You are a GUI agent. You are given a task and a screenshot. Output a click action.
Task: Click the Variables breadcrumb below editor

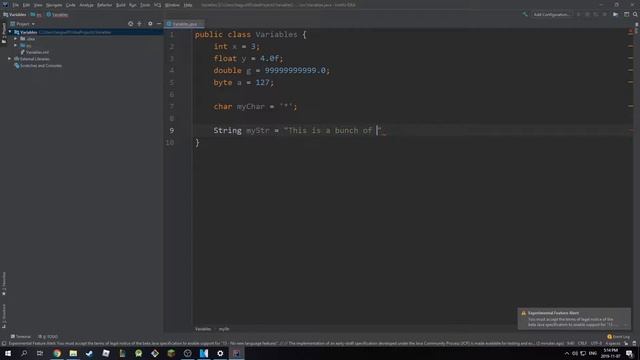[203, 329]
